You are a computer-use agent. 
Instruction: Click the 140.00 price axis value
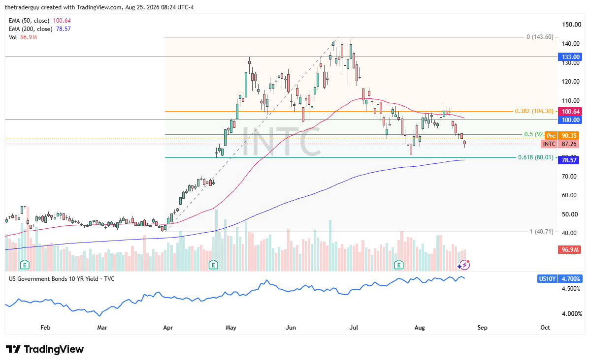[571, 44]
